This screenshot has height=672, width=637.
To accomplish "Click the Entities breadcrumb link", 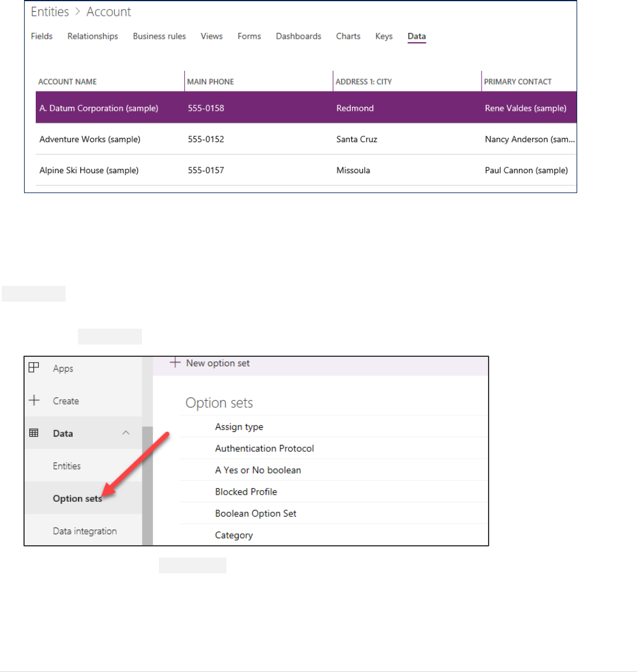I will click(50, 12).
